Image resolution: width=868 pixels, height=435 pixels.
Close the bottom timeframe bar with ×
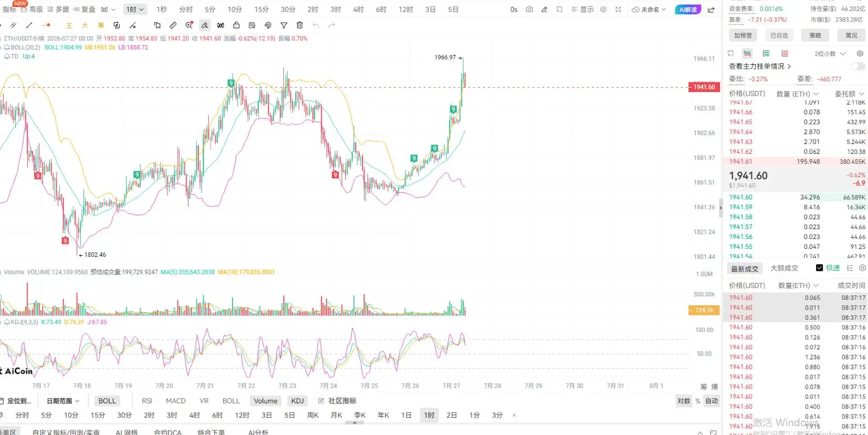[514, 415]
